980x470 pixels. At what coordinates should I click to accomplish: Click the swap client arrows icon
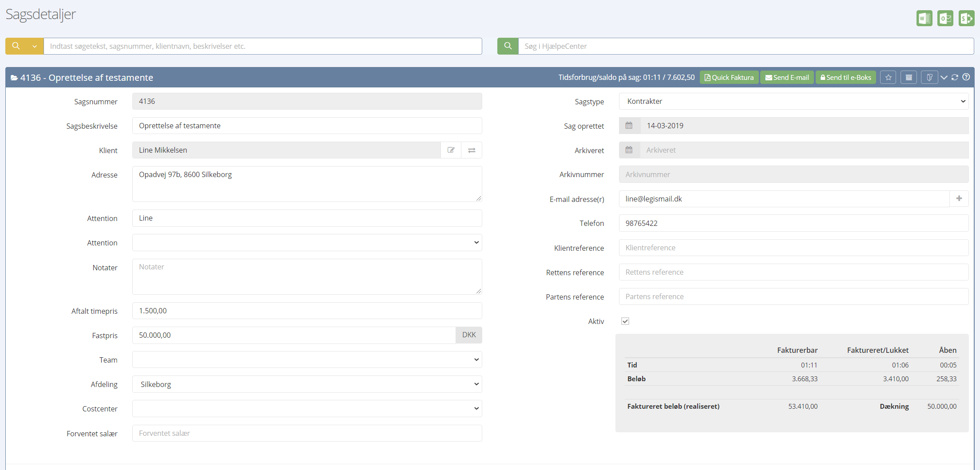pos(472,150)
